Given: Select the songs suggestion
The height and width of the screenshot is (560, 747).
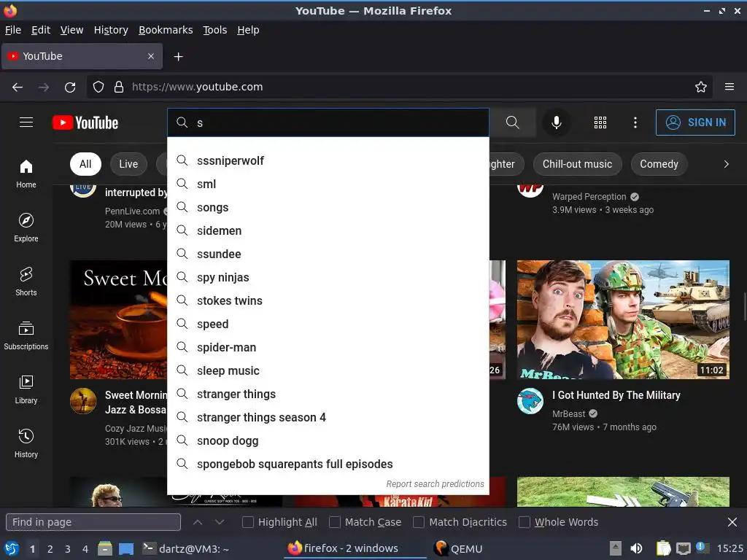Looking at the screenshot, I should click(328, 208).
